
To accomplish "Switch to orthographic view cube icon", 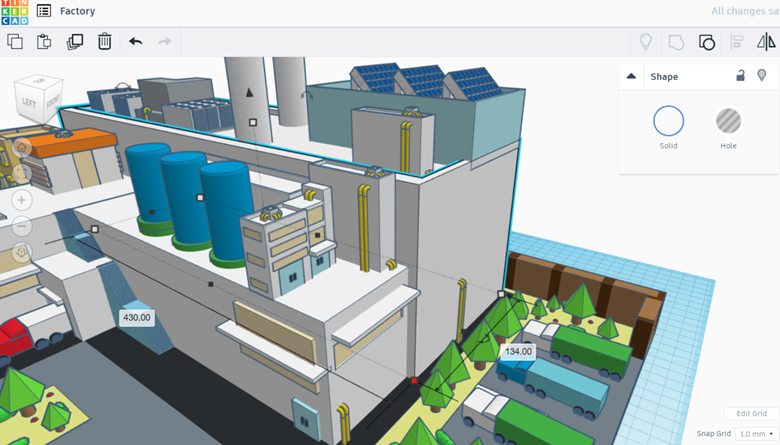I will click(21, 252).
